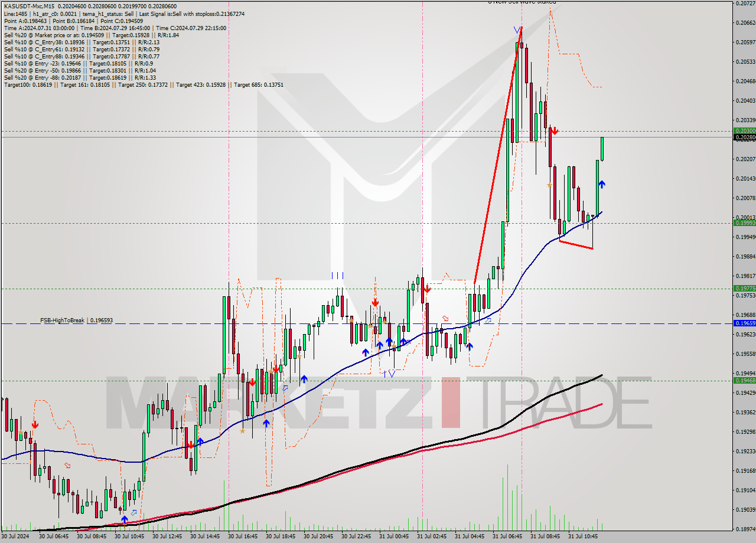Click the '30 Jul 16:45' time label
Image resolution: width=756 pixels, height=543 pixels.
[243, 537]
